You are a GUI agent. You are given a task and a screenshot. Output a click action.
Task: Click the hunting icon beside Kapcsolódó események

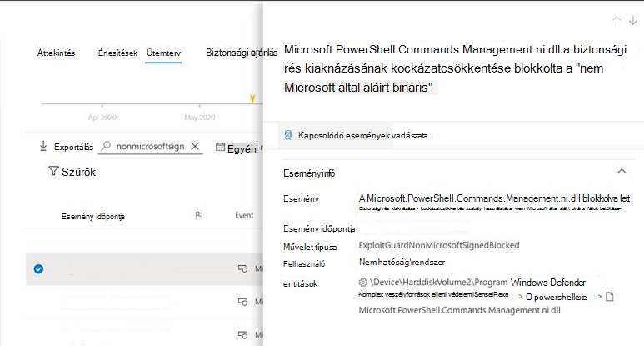click(x=288, y=135)
